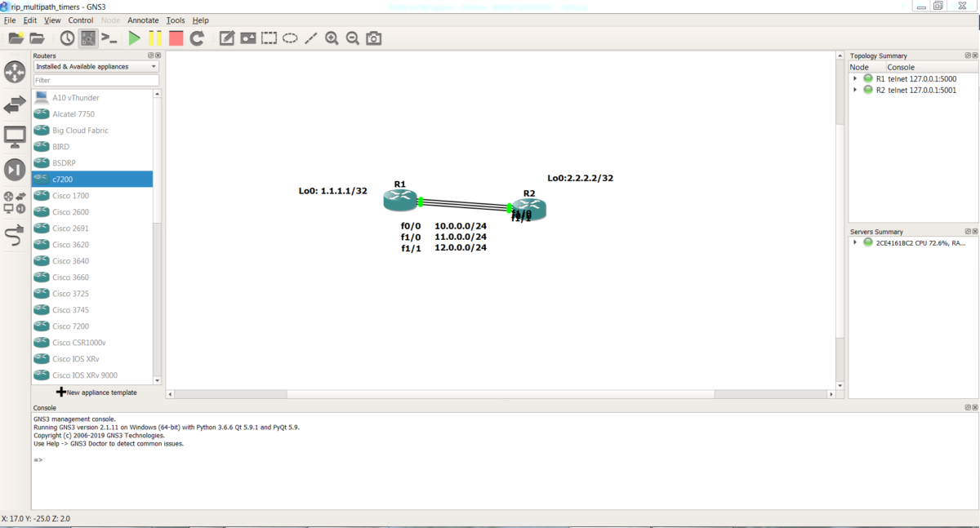Open the Installed & Available appliances dropdown
The height and width of the screenshot is (528, 980).
pyautogui.click(x=96, y=67)
